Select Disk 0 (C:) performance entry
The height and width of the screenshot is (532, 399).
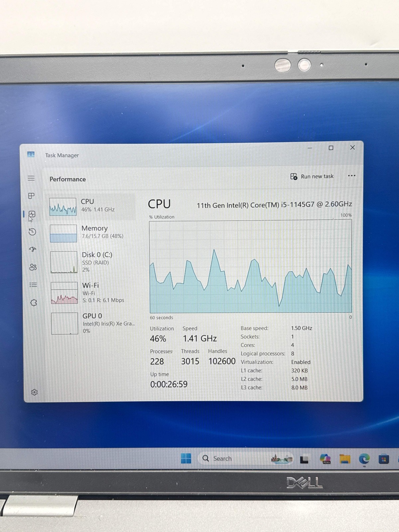coord(92,262)
